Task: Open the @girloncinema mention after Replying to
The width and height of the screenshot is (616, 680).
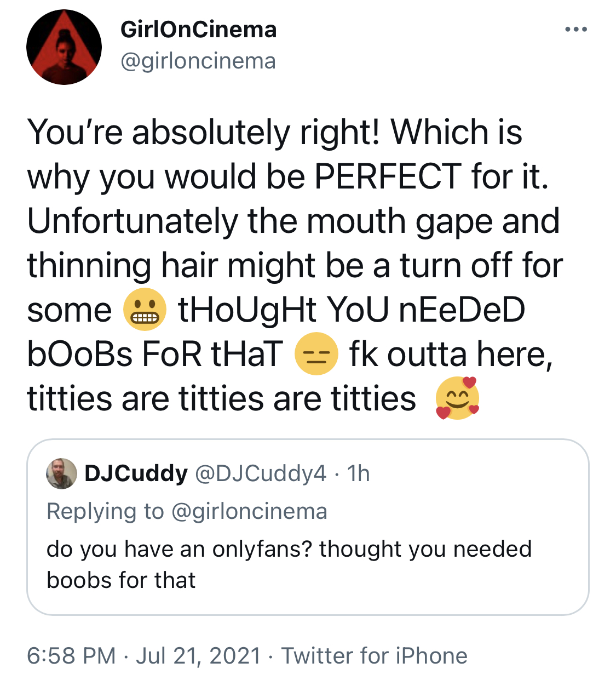Action: (x=249, y=511)
